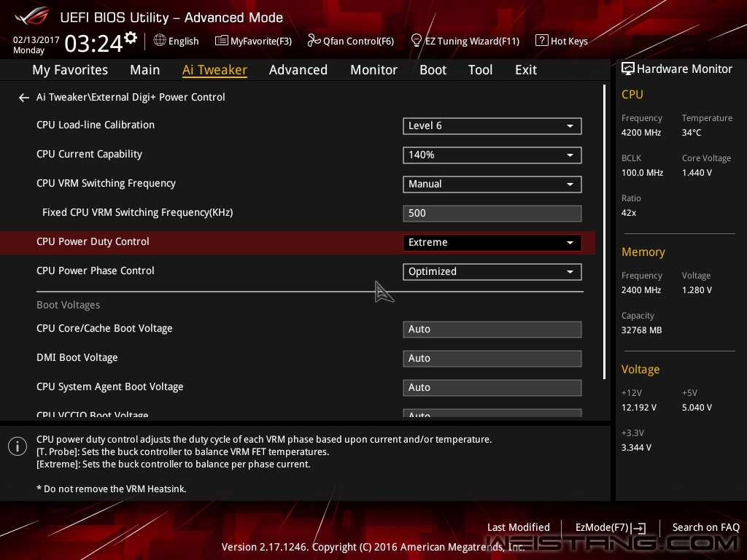Click the 5.040 V reading
Viewport: 747px width, 560px height.
697,408
